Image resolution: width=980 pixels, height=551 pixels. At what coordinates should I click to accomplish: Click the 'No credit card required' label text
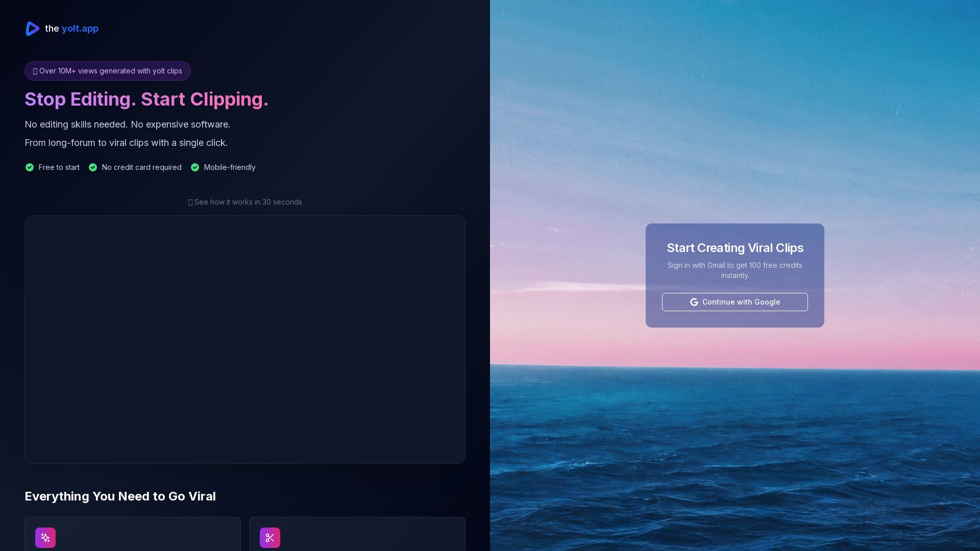point(141,167)
